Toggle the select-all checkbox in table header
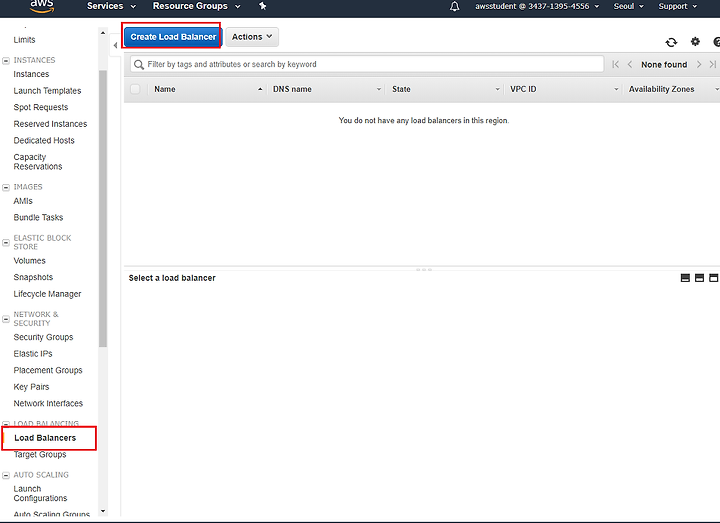 click(135, 89)
